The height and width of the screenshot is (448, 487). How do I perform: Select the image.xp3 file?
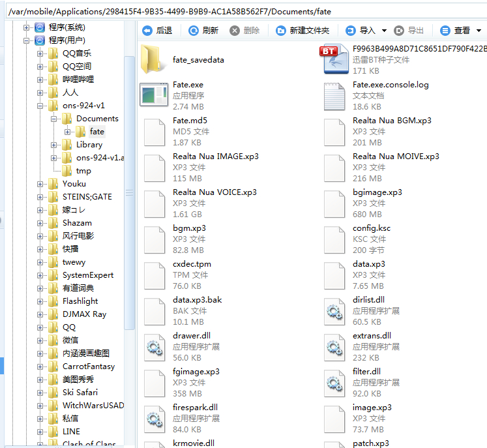[357, 418]
